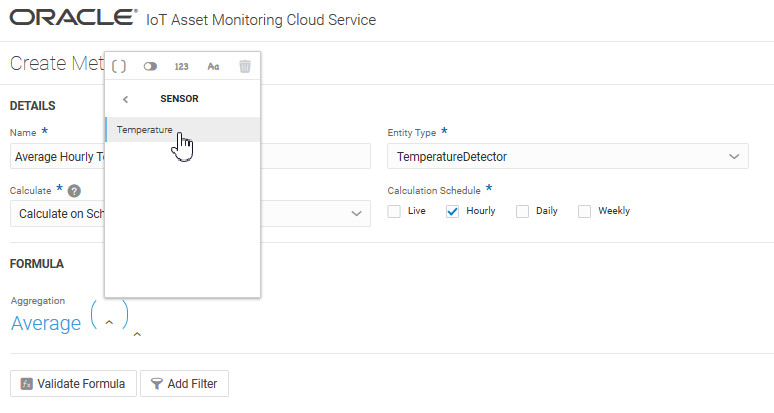Click the FORMULA section heading
The height and width of the screenshot is (413, 774).
(37, 264)
